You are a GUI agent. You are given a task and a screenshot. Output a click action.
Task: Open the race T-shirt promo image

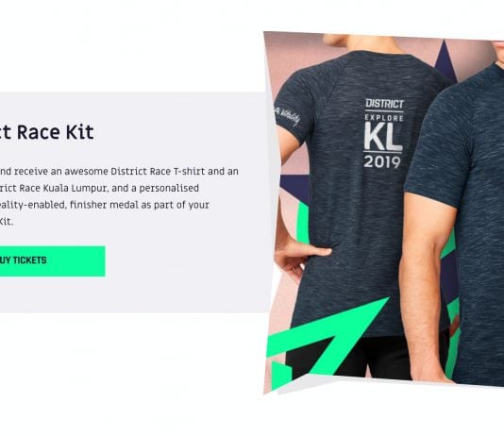tap(383, 212)
